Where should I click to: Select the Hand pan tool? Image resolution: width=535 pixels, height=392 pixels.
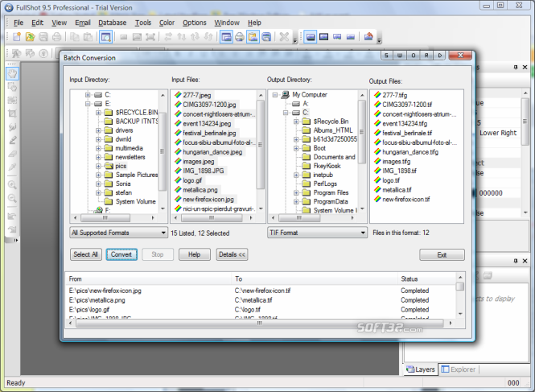pyautogui.click(x=12, y=73)
